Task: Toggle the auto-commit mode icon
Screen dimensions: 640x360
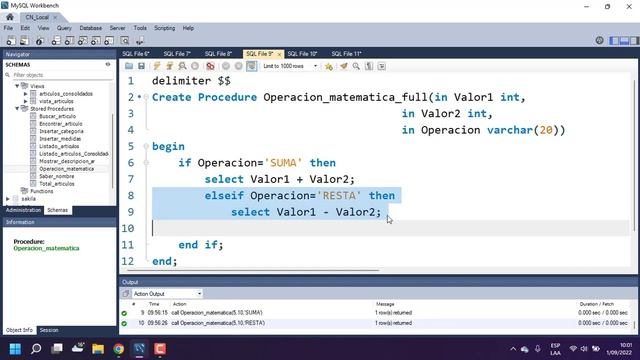Action: [x=251, y=66]
